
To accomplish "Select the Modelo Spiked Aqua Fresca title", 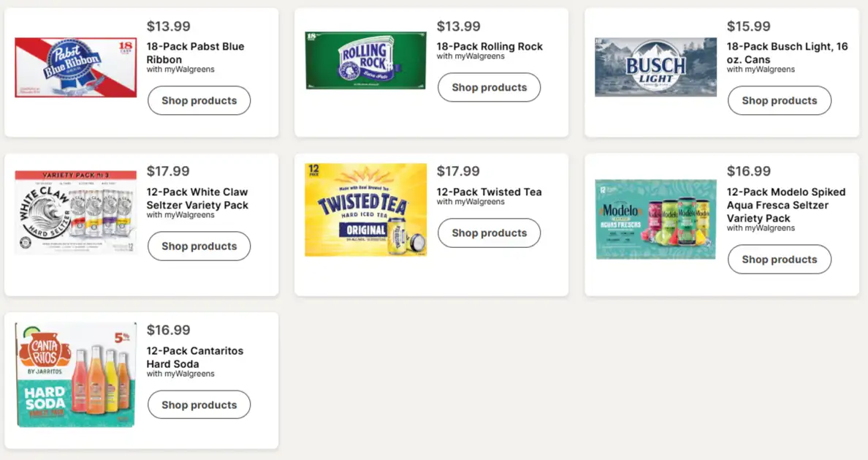I will click(x=786, y=205).
